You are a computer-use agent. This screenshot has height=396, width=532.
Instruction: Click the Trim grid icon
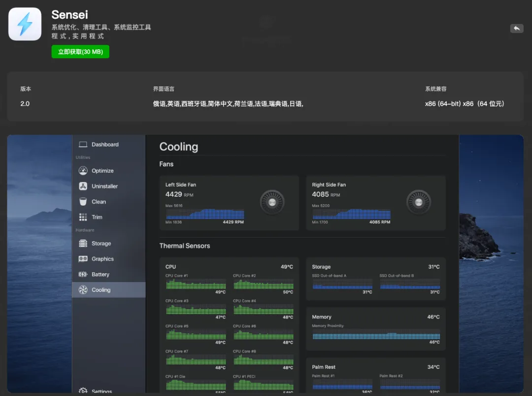coord(83,217)
